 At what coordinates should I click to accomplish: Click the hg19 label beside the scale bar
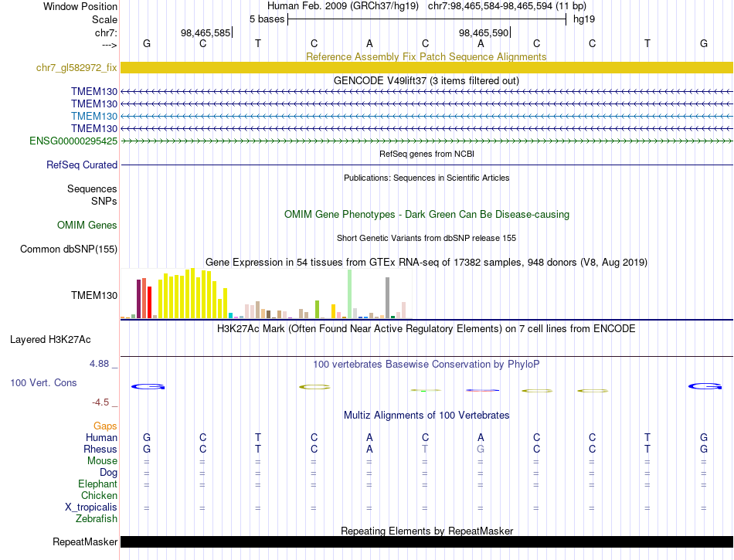584,19
